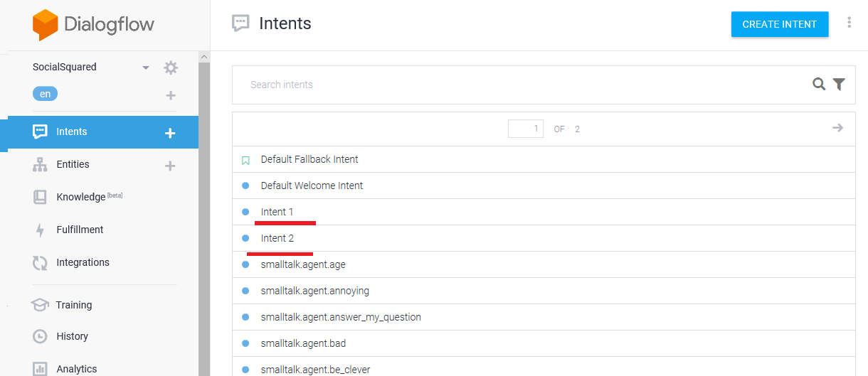Click the add language plus icon
The image size is (868, 376).
pyautogui.click(x=171, y=95)
